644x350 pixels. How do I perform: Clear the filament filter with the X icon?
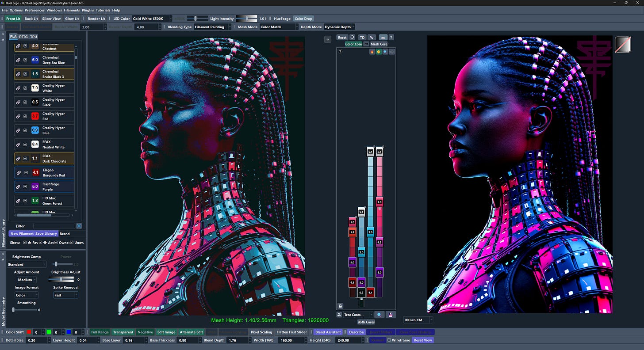tap(79, 226)
